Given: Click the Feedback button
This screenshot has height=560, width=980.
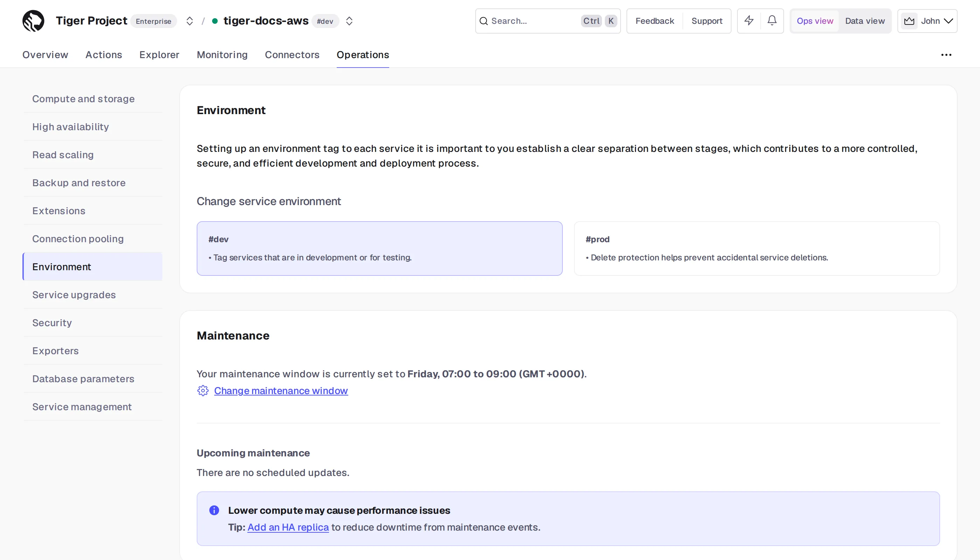Looking at the screenshot, I should tap(654, 21).
